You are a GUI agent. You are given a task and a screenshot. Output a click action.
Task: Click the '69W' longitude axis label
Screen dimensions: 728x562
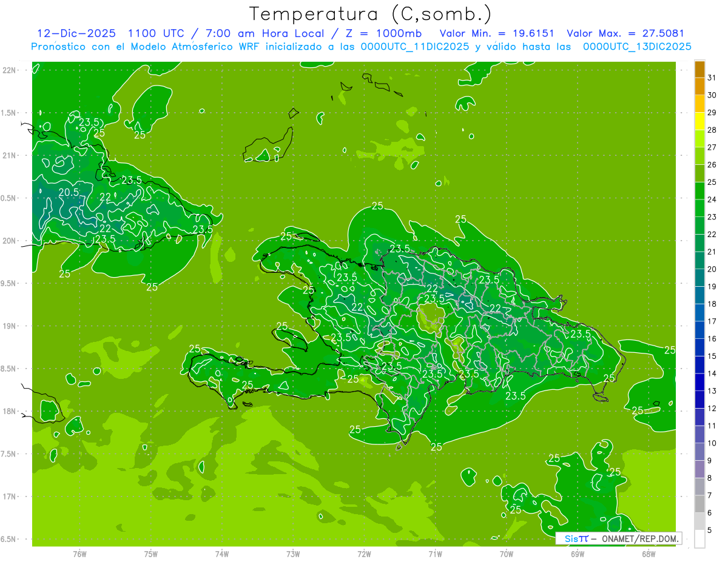coord(577,554)
